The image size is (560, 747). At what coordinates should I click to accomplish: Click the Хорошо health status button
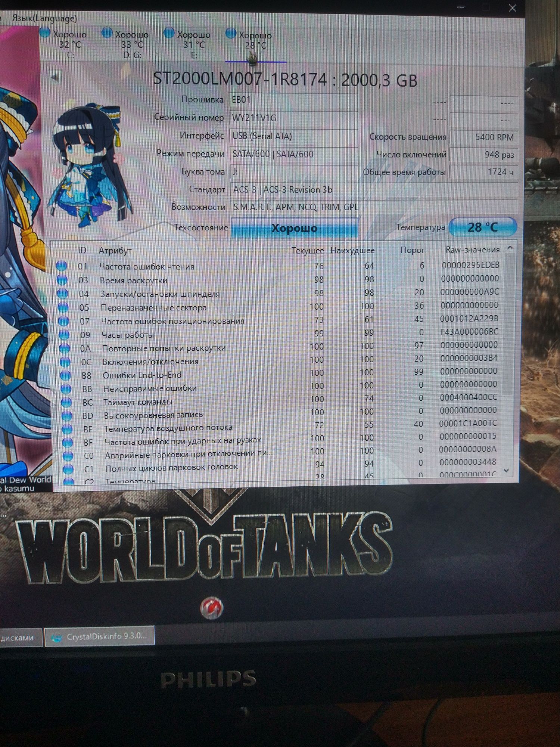[294, 228]
